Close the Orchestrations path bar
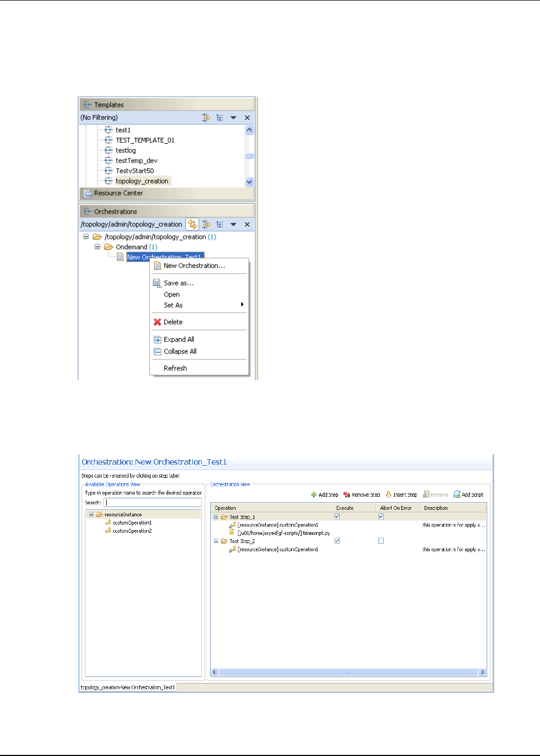540x756 pixels. [x=247, y=224]
